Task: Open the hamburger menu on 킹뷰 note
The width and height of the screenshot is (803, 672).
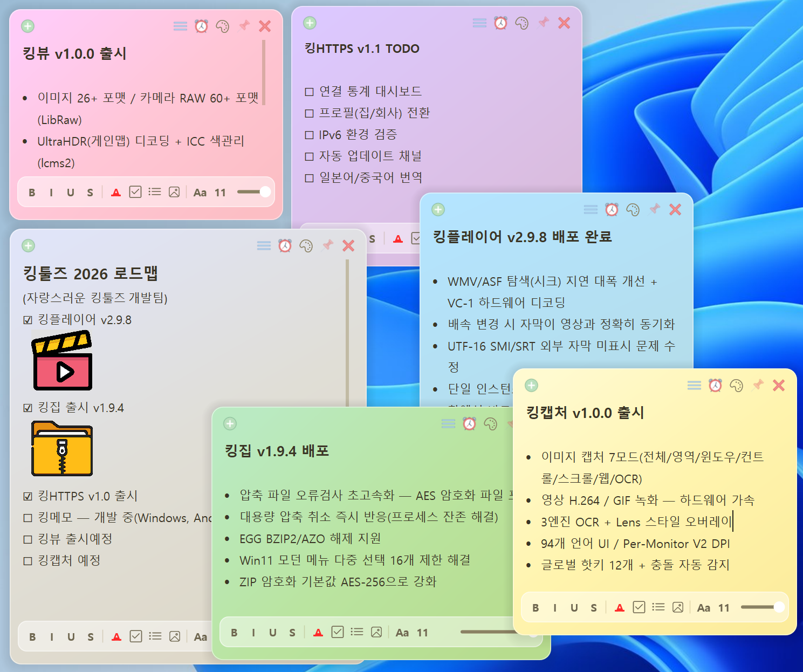Action: 180,26
